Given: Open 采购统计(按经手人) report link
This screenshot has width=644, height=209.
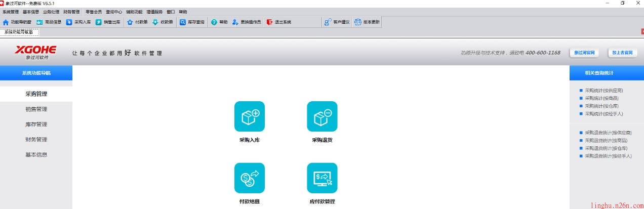Looking at the screenshot, I should (603, 114).
